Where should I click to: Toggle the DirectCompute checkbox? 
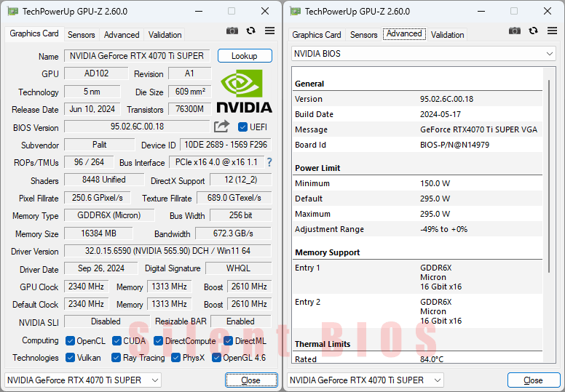tap(158, 341)
